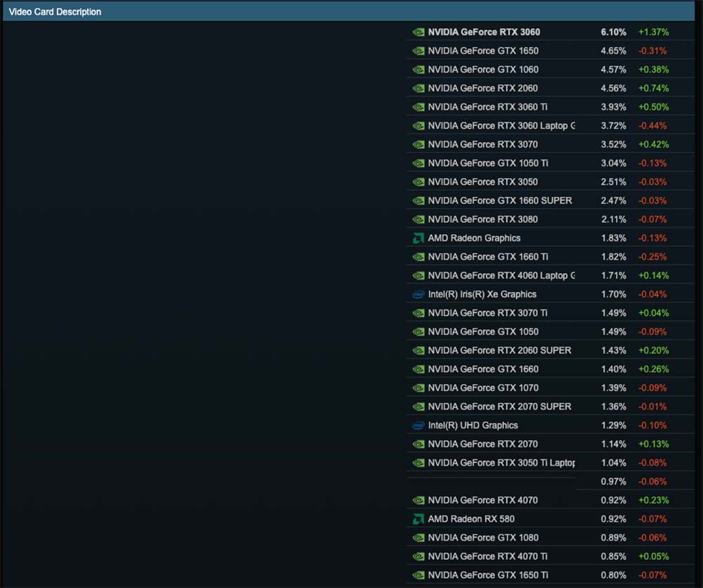Click the +0.42% change value

(653, 144)
